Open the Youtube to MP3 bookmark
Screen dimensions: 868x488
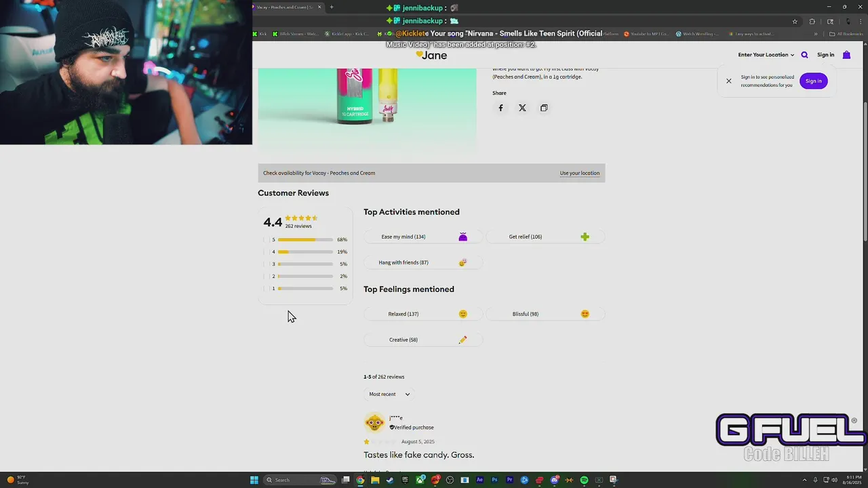click(646, 34)
